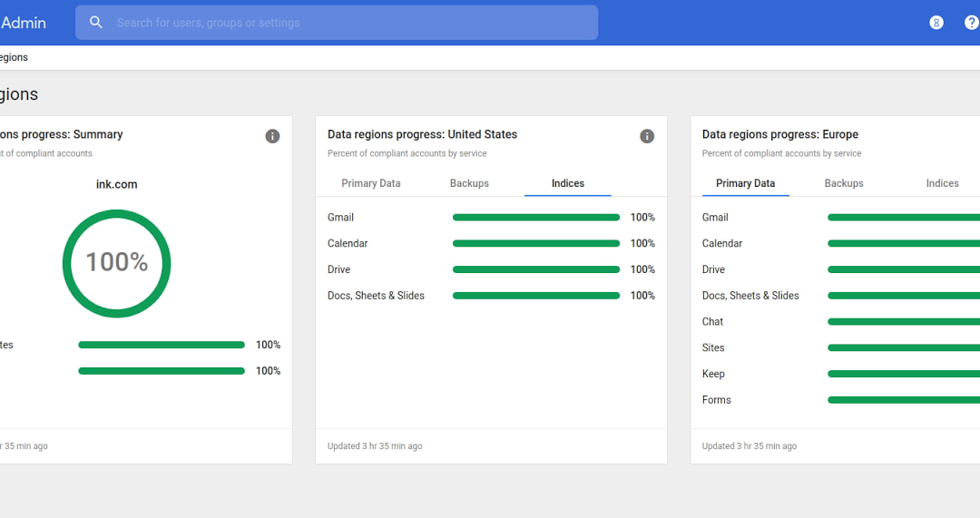Select Europe Primary Data tab
The height and width of the screenshot is (518, 980).
[x=745, y=183]
